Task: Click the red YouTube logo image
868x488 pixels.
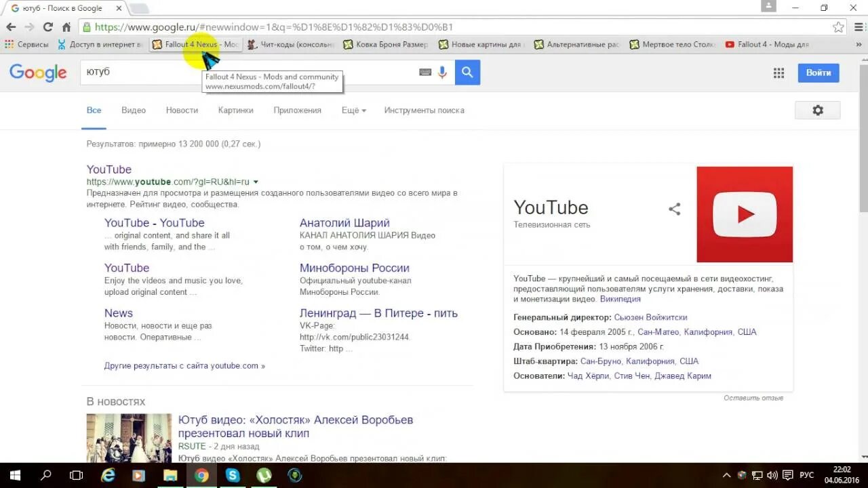Action: click(745, 214)
